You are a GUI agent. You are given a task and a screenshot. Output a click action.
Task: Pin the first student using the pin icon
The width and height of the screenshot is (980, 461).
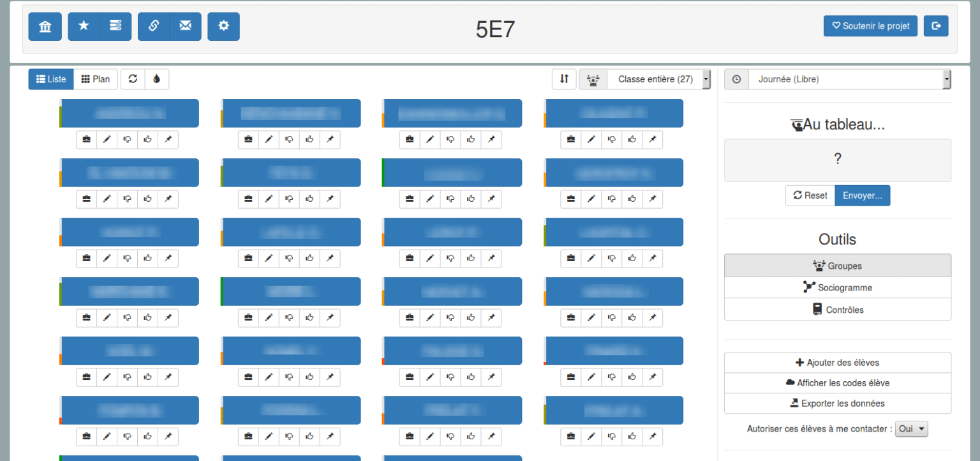[x=168, y=139]
